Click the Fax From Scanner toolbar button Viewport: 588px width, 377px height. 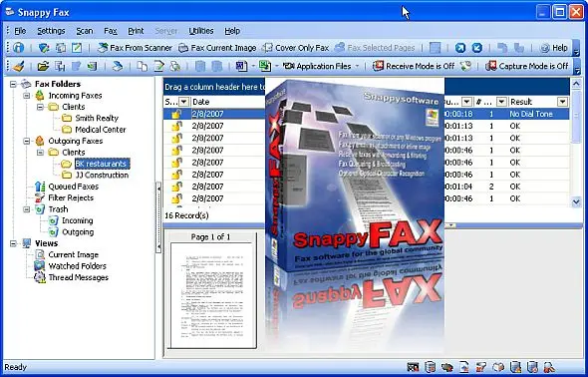(x=135, y=48)
